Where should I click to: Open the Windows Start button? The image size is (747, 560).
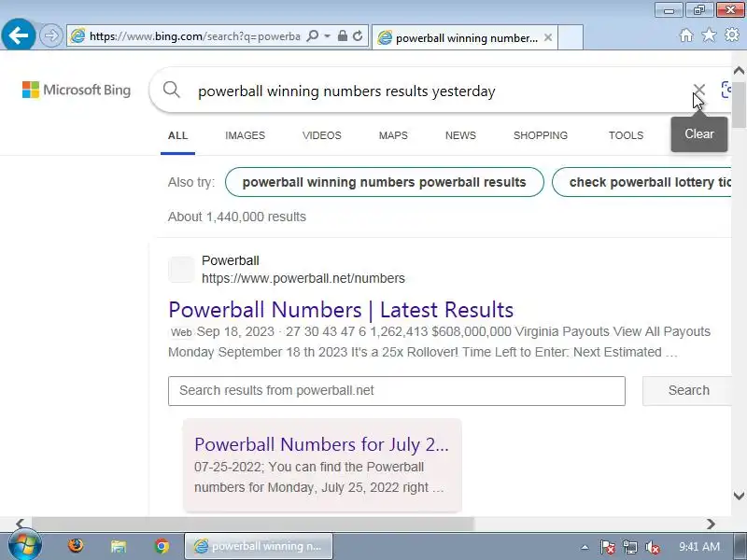click(24, 546)
